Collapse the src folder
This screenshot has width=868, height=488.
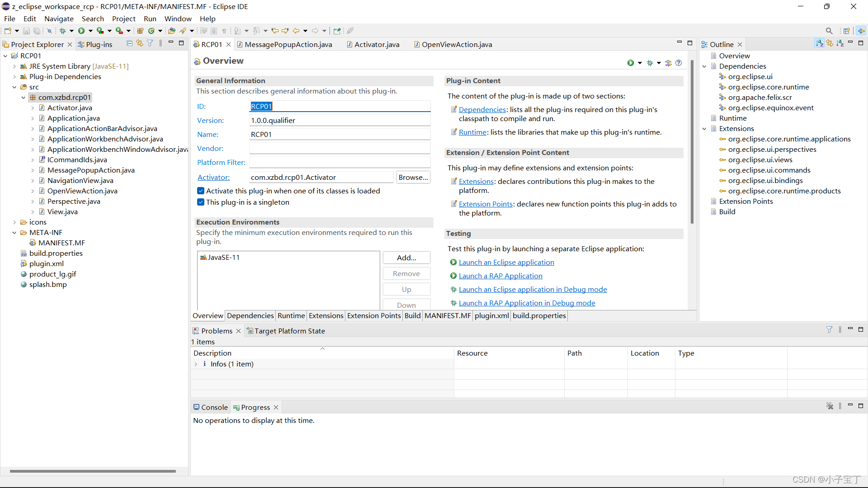click(x=14, y=87)
